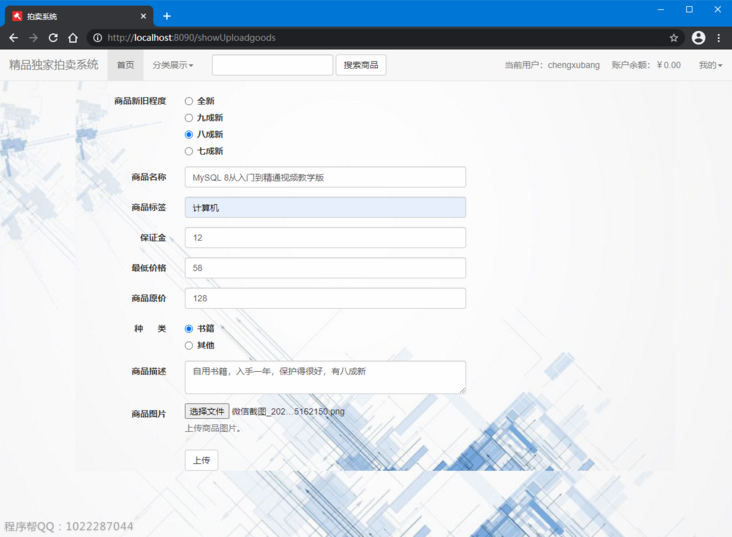Maximize the browser window
The height and width of the screenshot is (537, 732).
689,9
